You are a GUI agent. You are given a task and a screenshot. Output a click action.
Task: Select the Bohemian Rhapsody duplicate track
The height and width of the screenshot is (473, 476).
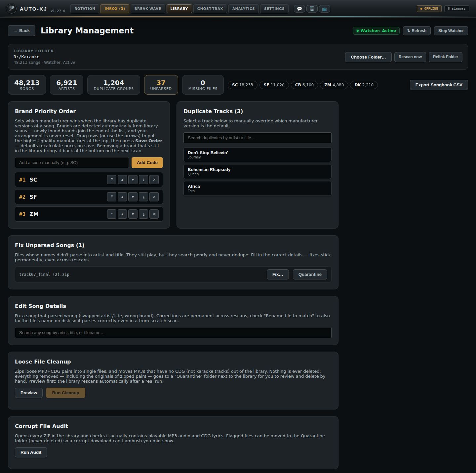coord(258,171)
